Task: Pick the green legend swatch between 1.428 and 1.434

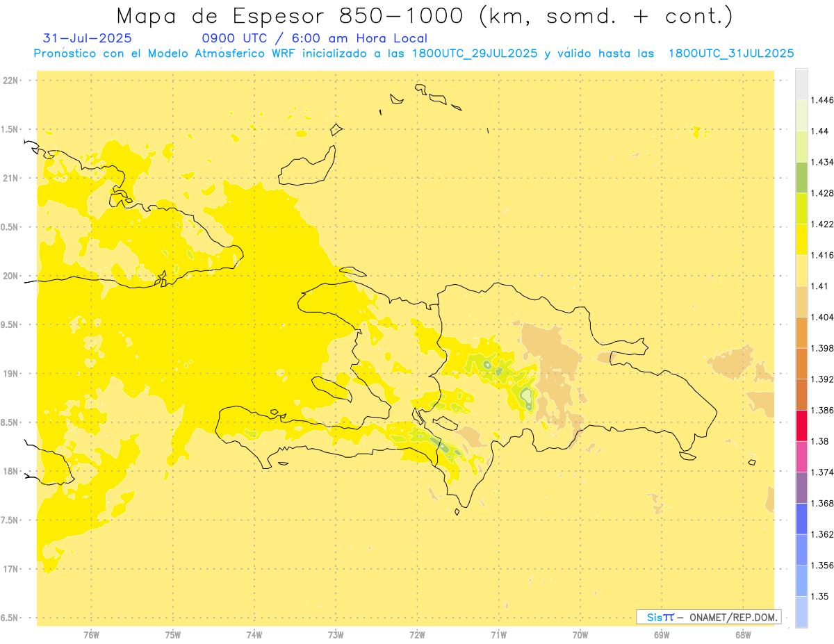Action: pos(801,177)
